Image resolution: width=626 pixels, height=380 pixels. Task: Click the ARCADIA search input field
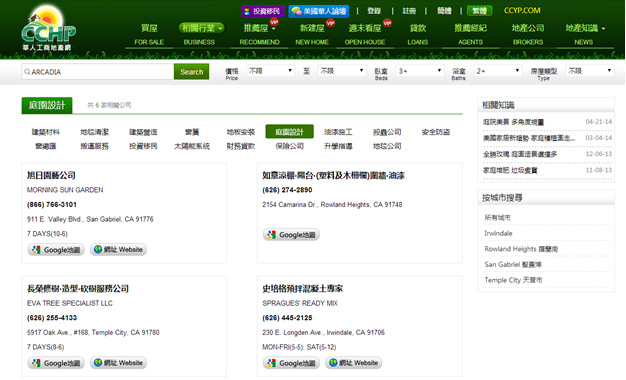pyautogui.click(x=98, y=72)
